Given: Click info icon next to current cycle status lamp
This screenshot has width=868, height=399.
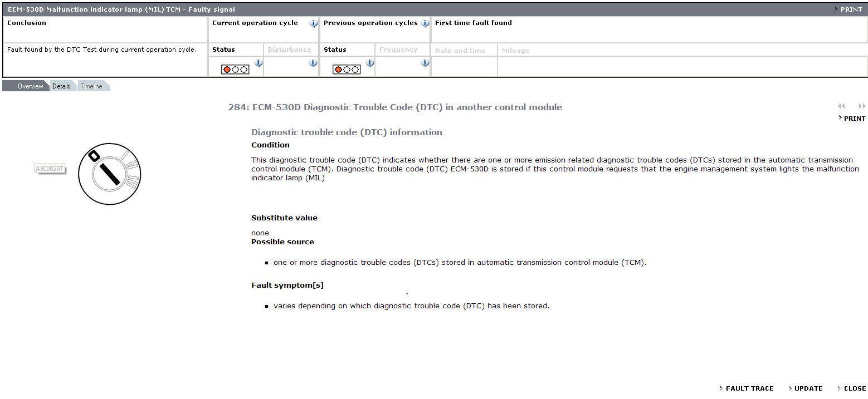Looking at the screenshot, I should coord(258,63).
